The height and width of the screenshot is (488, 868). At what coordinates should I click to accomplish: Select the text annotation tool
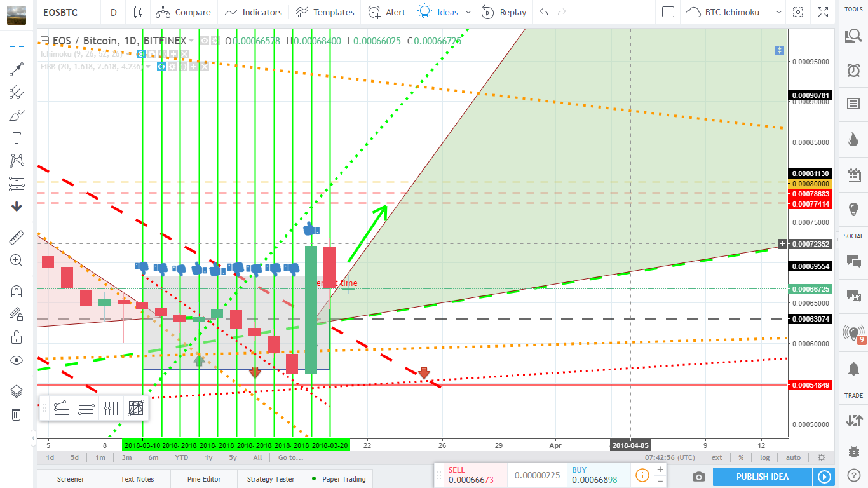click(17, 139)
